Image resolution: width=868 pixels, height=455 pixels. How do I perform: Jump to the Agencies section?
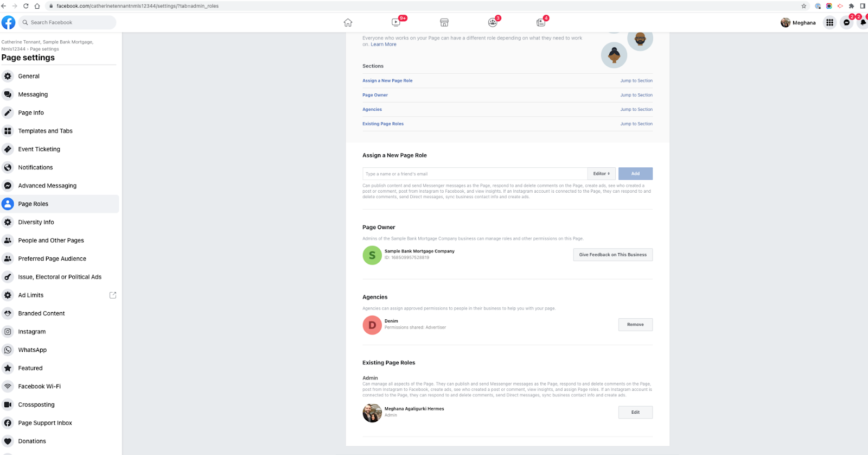636,110
